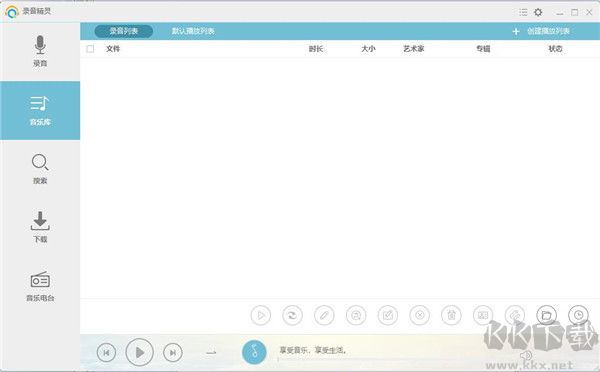Sort by the 专辑 album column header

pos(483,49)
